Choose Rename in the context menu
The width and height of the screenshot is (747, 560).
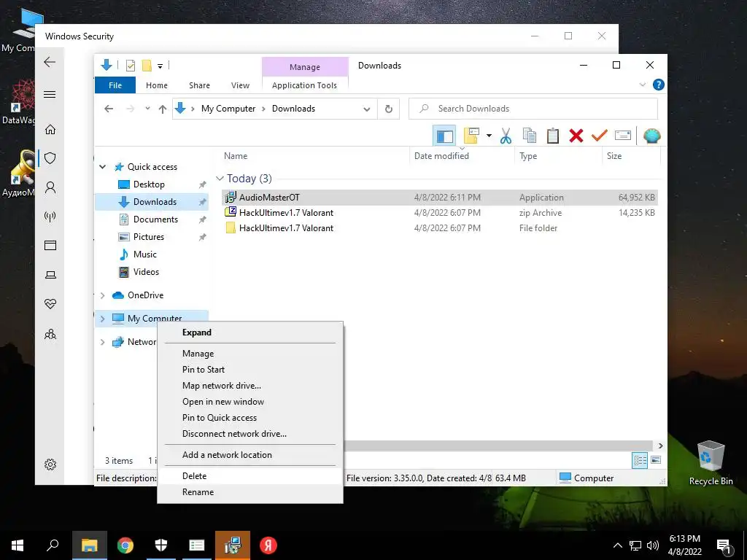pos(250,492)
